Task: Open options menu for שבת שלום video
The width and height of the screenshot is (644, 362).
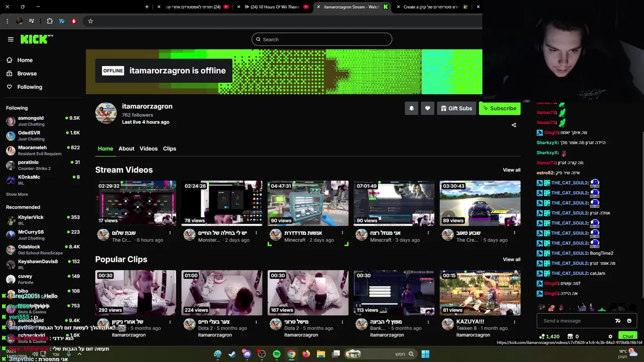Action: (x=170, y=233)
